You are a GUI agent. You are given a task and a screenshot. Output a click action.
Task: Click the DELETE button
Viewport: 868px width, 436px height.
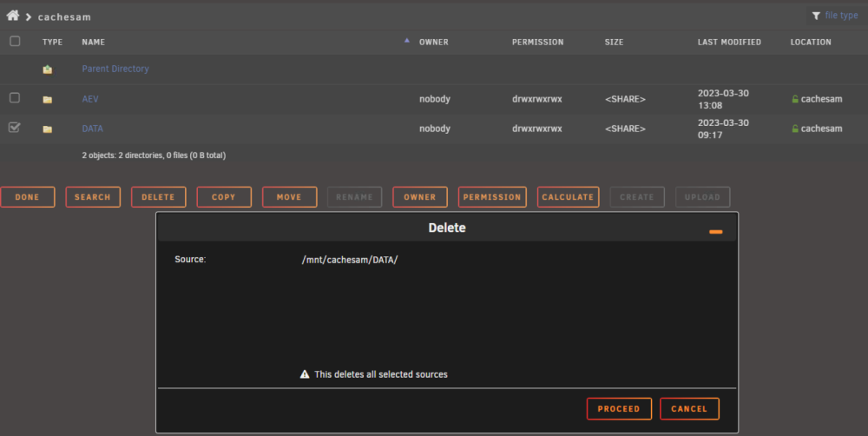[x=158, y=196]
